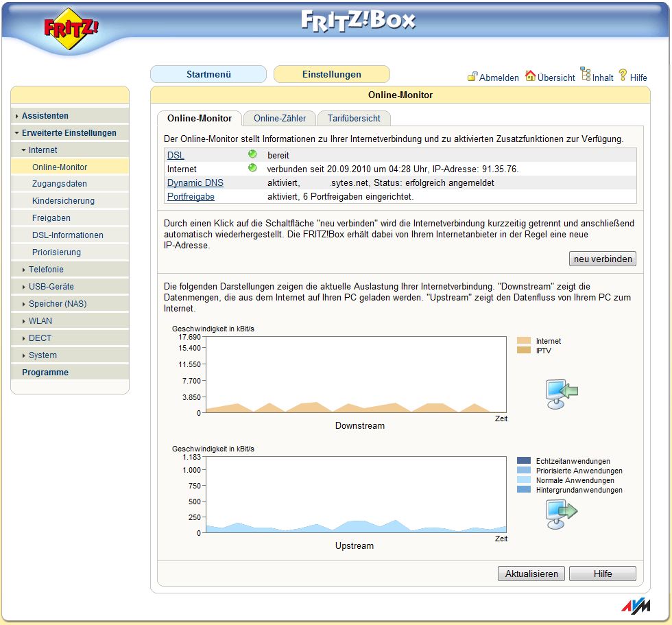
Task: Click the DSL status 'bereit' text
Action: click(278, 155)
